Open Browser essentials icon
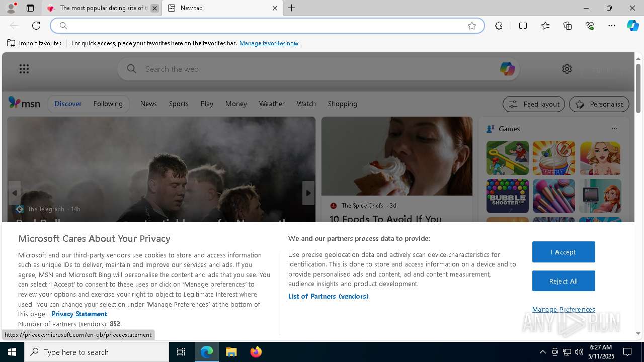644x362 pixels. 590,26
